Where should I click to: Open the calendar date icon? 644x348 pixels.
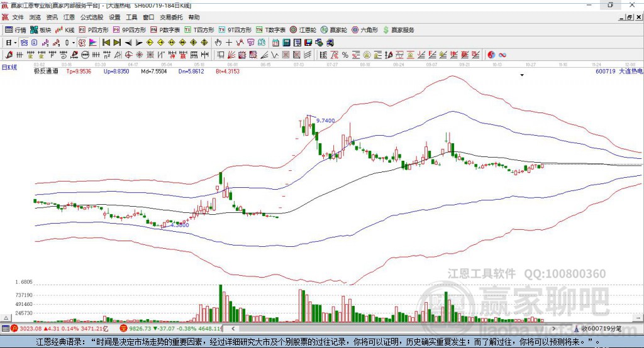point(275,43)
